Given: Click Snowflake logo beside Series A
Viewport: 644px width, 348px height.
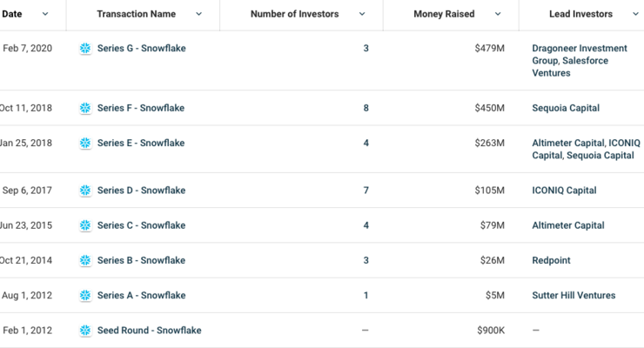Looking at the screenshot, I should point(85,296).
